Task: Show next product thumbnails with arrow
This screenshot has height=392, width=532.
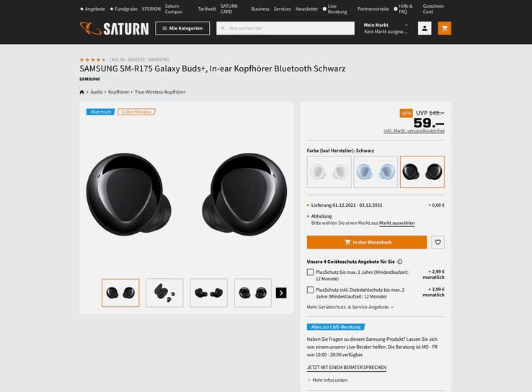Action: click(x=281, y=293)
